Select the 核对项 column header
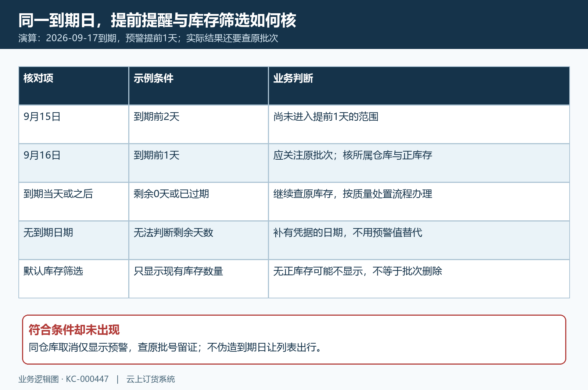Viewport: 588px width, 390px height. 73,86
